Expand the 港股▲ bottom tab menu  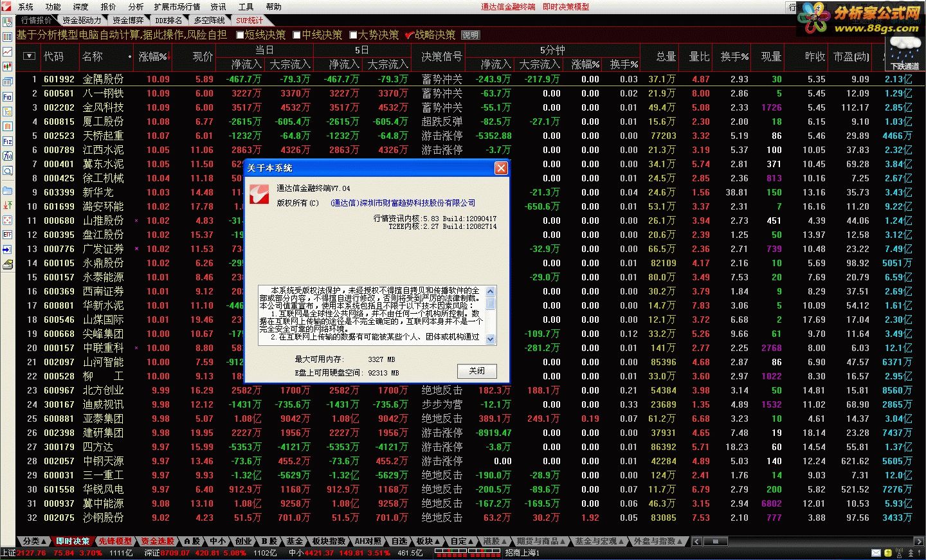point(495,541)
